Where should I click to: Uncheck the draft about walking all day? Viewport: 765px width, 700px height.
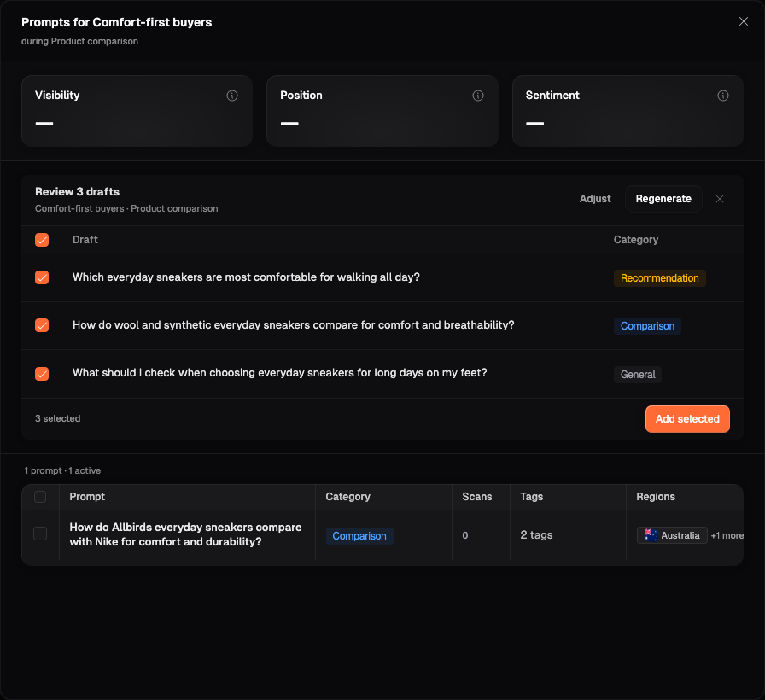42,277
